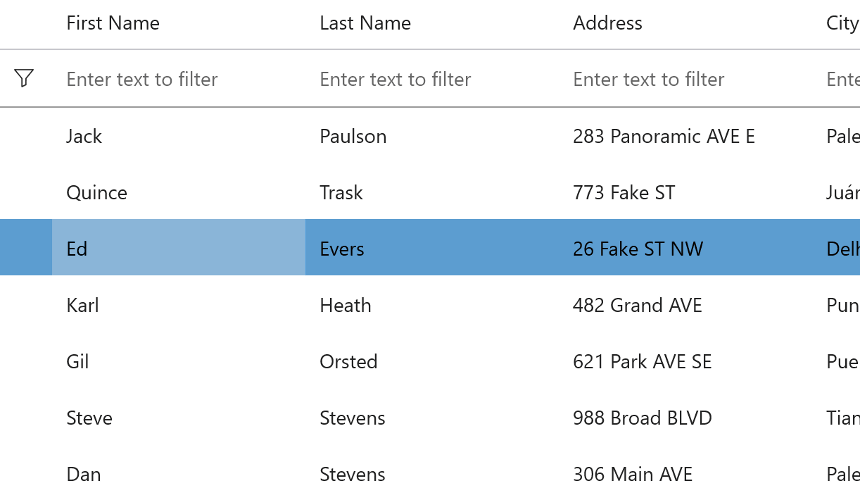Select the Orsted last name cell
The image size is (860, 500).
[x=348, y=361]
